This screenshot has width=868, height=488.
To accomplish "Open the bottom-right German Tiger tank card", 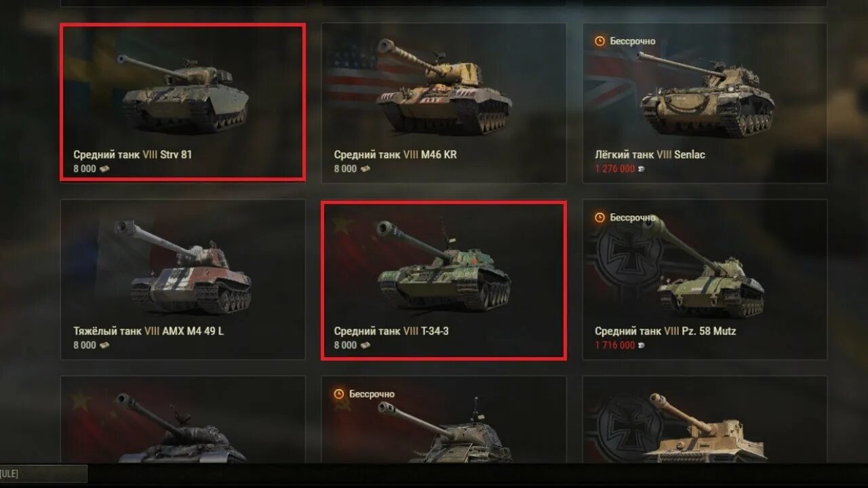I will 705,420.
